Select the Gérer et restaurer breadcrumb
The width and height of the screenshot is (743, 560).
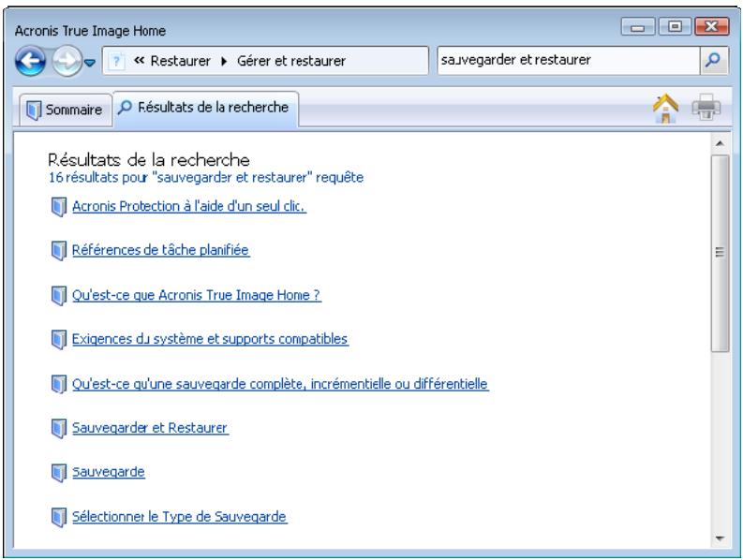pyautogui.click(x=291, y=61)
